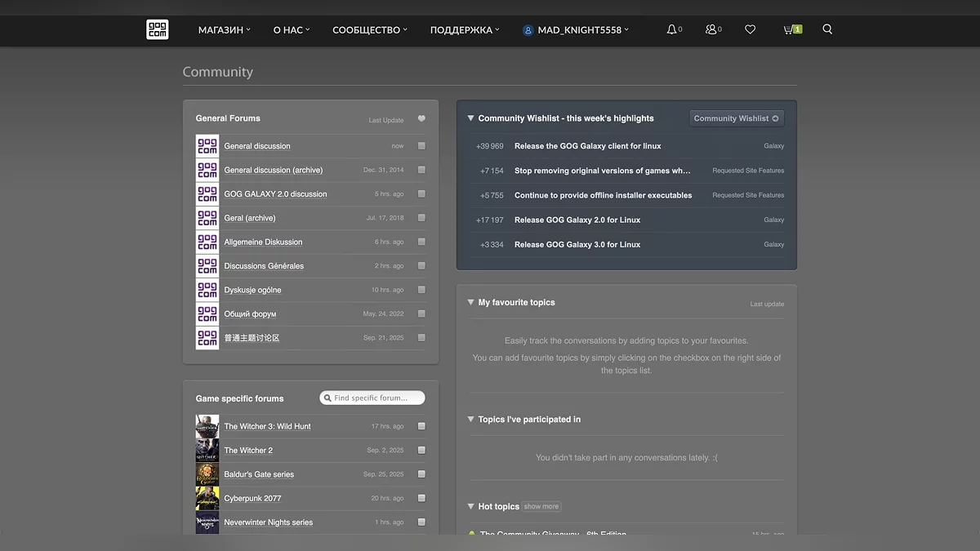Expand the user MAD_KNIGHT5558 account dropdown

coord(576,30)
